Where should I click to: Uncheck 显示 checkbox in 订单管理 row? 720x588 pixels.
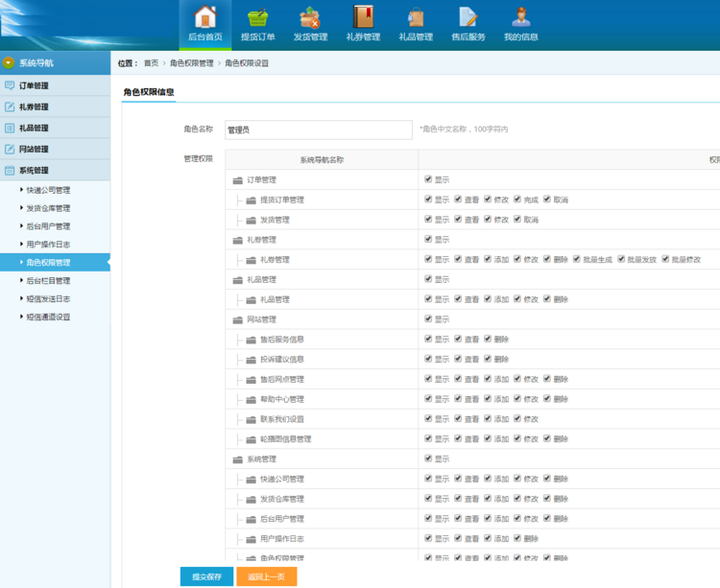coord(428,179)
